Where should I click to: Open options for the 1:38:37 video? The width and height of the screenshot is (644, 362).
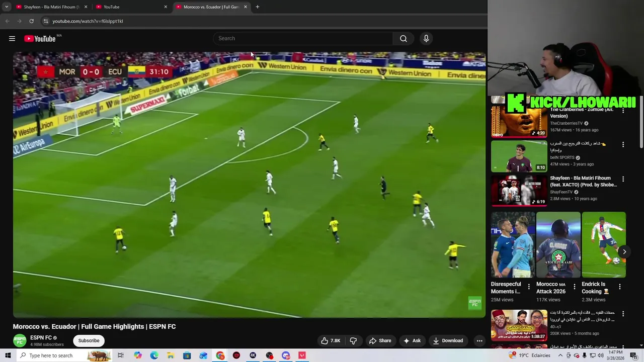click(623, 314)
